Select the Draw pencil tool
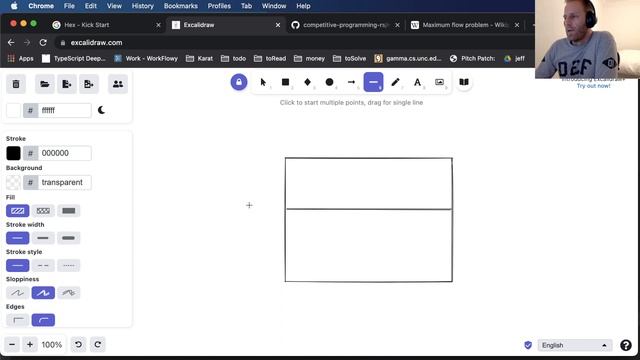Screen dimensions: 640x360 pos(395,82)
